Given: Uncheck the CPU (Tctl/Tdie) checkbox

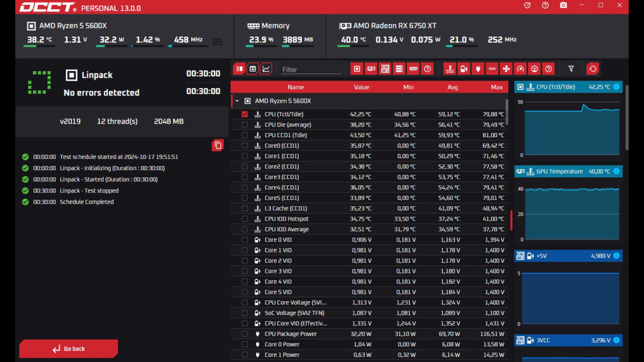Looking at the screenshot, I should (245, 114).
